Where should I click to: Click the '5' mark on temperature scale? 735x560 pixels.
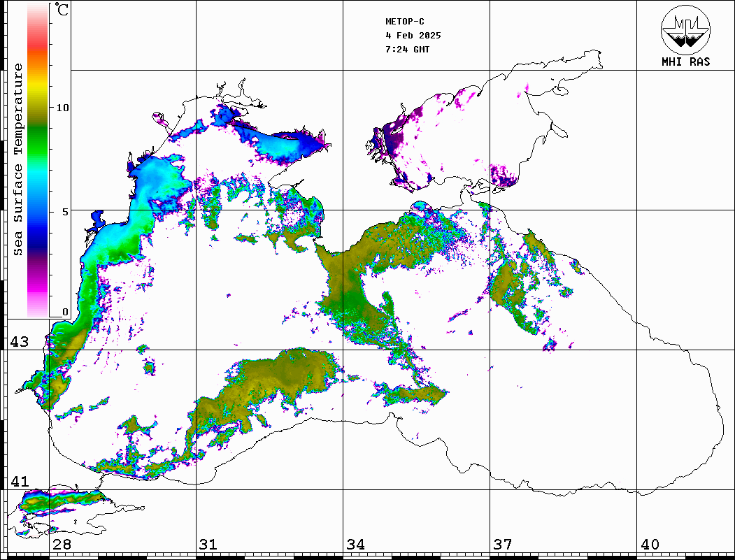click(x=65, y=212)
